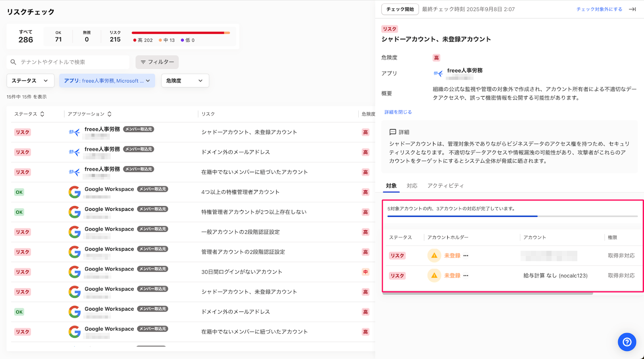Click horizontal scrollbar under account table

[487, 293]
